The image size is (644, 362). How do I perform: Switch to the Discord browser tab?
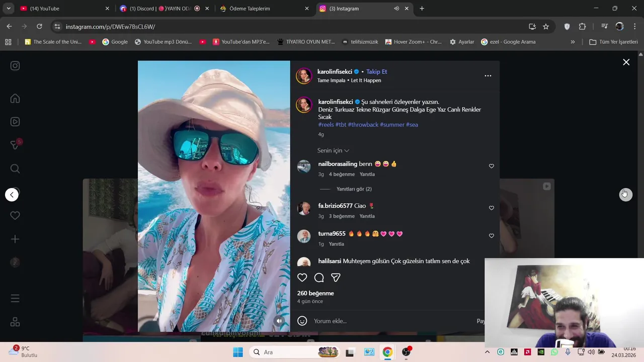pos(164,9)
